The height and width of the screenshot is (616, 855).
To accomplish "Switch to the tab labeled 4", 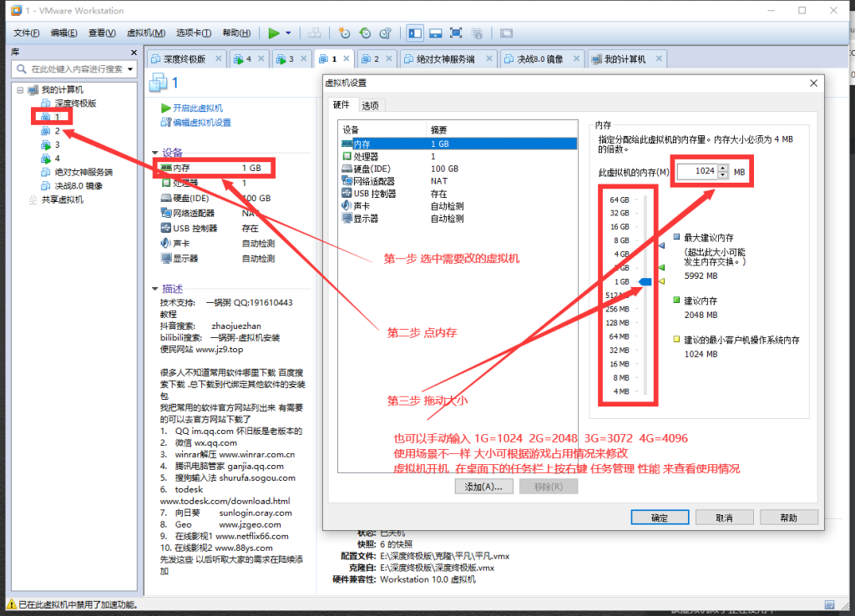I will click(x=249, y=59).
